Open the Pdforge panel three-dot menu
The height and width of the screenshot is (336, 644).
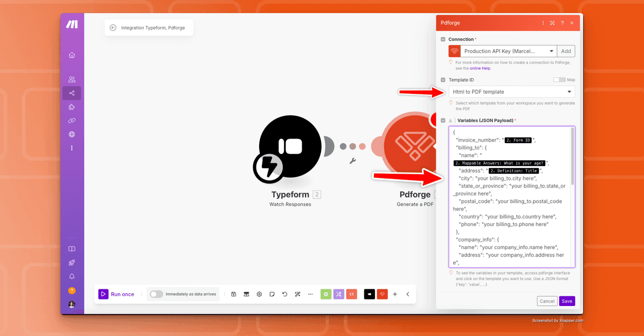pyautogui.click(x=543, y=23)
